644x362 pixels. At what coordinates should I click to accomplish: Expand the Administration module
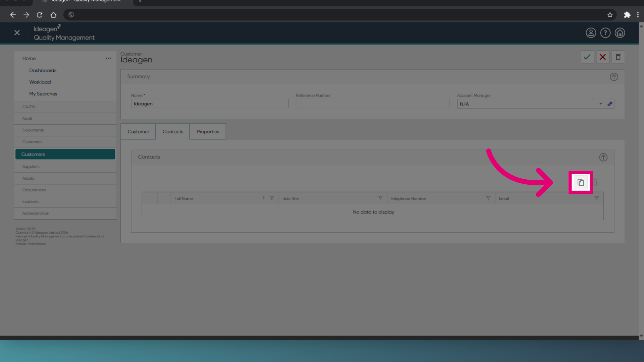[x=65, y=214]
